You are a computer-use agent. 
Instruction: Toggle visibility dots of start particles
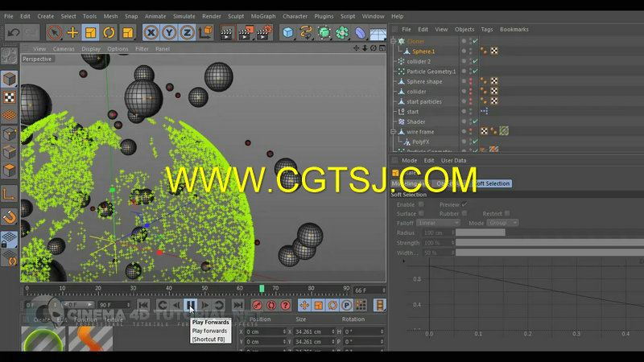[x=471, y=101]
